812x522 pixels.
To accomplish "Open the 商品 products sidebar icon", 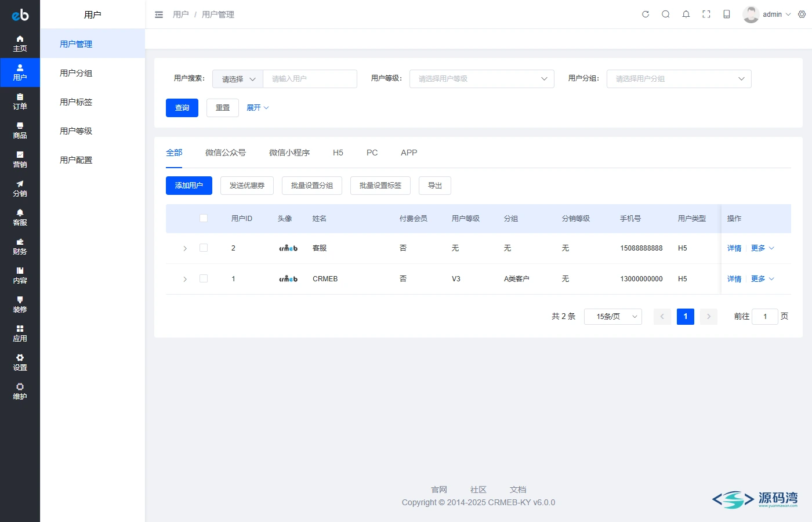I will click(x=20, y=130).
